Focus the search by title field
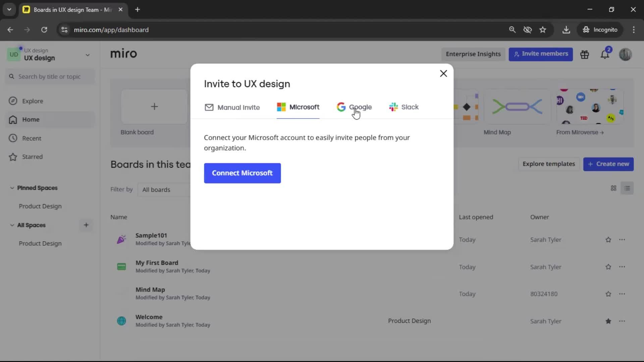The width and height of the screenshot is (644, 362). click(x=50, y=77)
